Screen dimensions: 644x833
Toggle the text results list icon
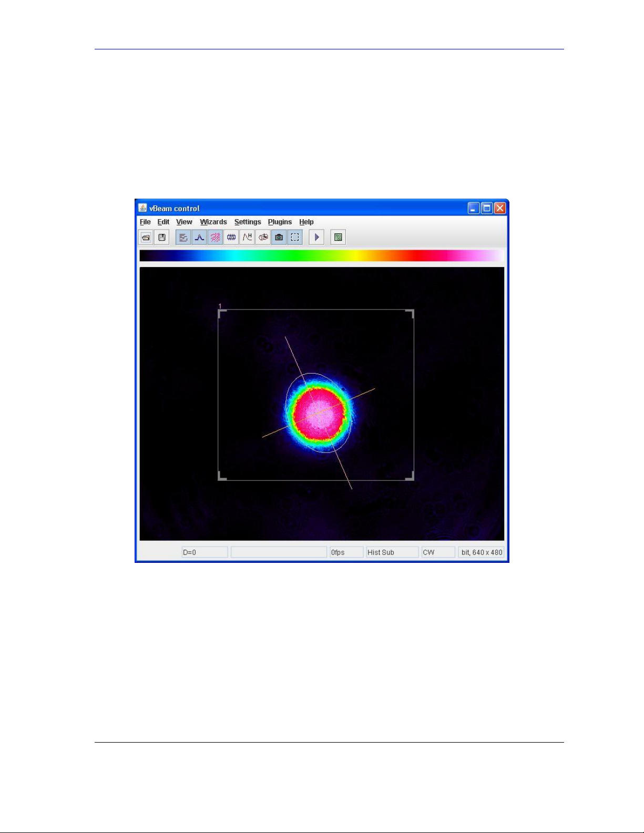click(183, 238)
